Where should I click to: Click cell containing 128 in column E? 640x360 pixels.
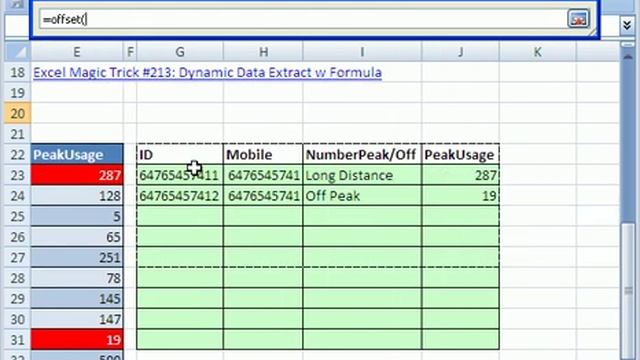click(77, 196)
